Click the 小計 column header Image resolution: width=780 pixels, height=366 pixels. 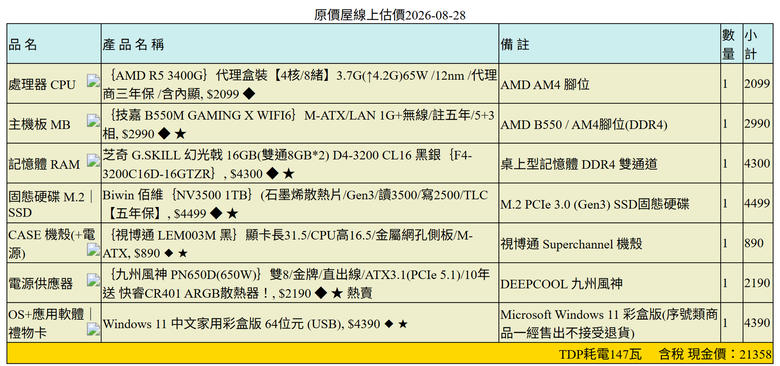point(750,44)
